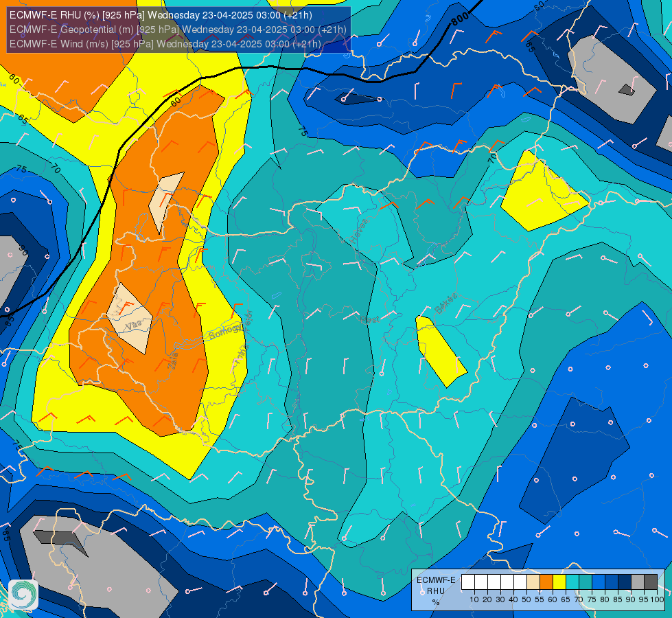Pick the dark gray 95–100 legend swatch
This screenshot has height=618, width=672.
click(x=651, y=582)
